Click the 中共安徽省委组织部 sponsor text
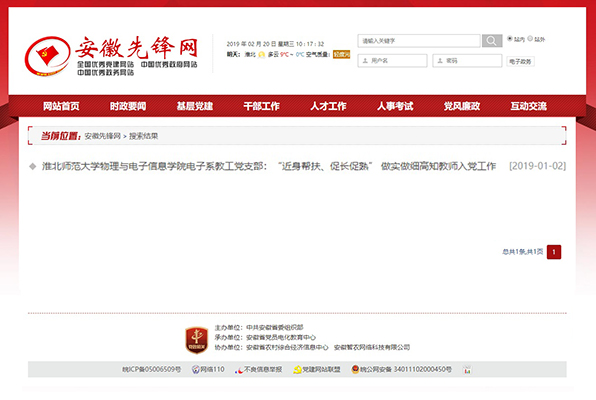The width and height of the screenshot is (596, 400). point(275,327)
